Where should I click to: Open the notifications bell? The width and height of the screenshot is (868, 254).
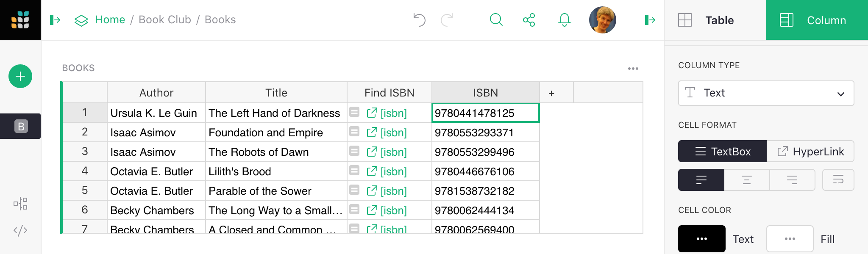point(564,20)
